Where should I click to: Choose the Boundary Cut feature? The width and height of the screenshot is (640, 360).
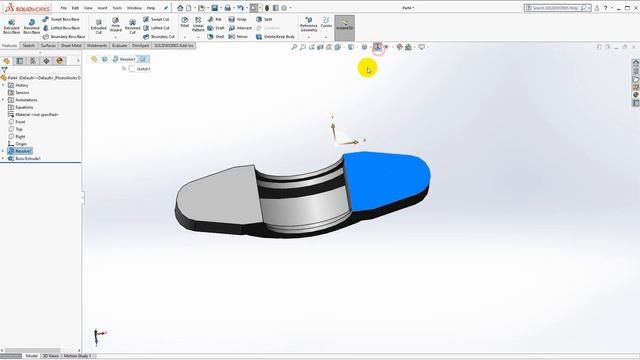click(159, 36)
